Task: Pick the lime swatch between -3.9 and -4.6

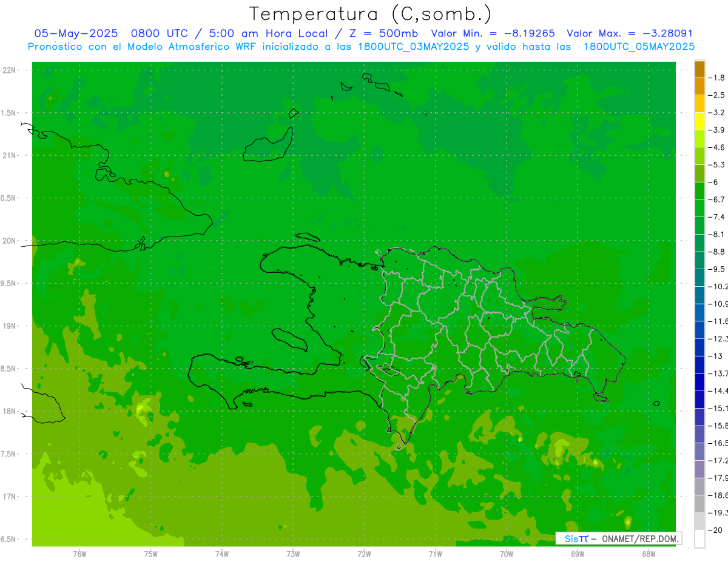Action: pyautogui.click(x=699, y=139)
